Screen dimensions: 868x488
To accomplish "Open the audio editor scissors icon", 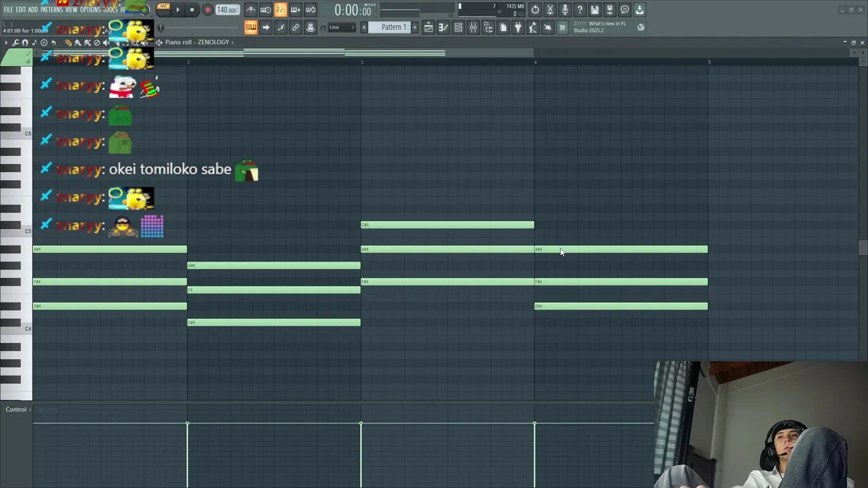I will [550, 9].
